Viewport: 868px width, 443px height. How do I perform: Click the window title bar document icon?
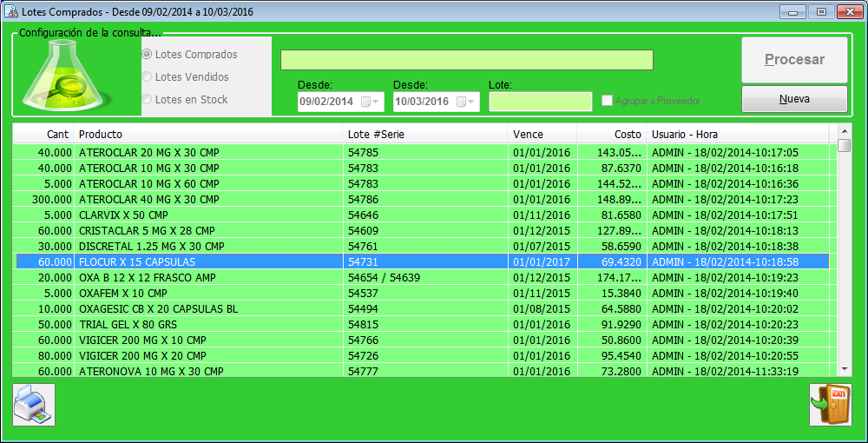(x=11, y=11)
